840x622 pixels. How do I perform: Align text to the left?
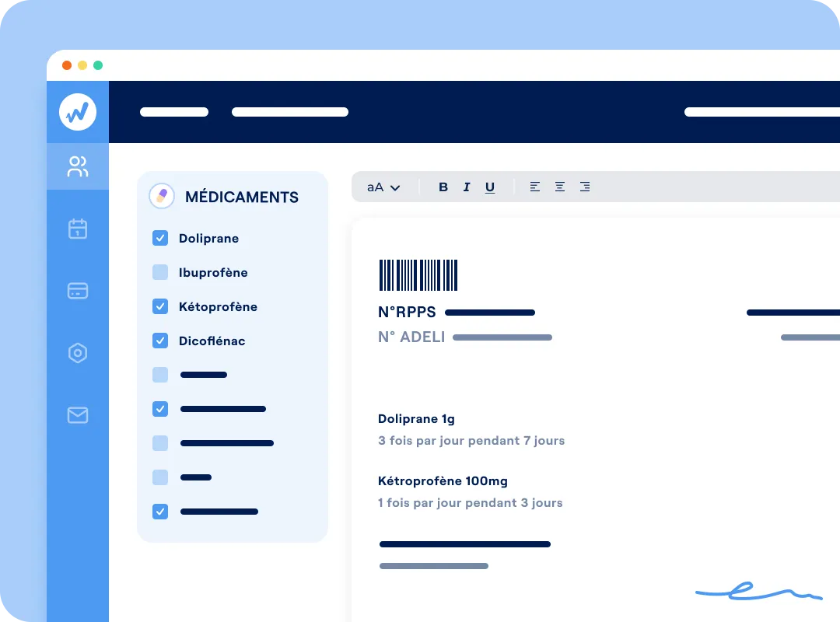coord(534,187)
